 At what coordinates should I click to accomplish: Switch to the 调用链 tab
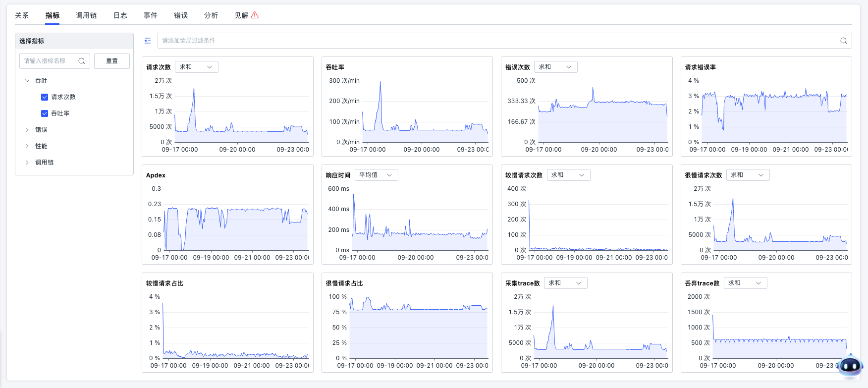[86, 15]
